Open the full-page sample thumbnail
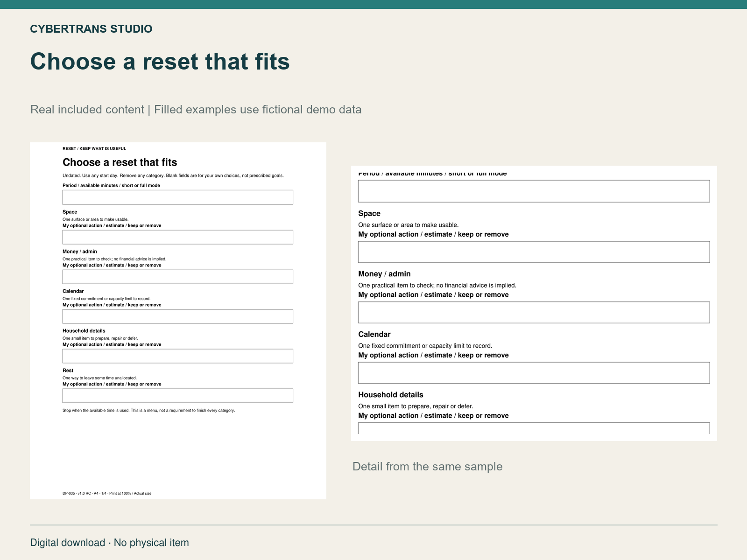 178,321
